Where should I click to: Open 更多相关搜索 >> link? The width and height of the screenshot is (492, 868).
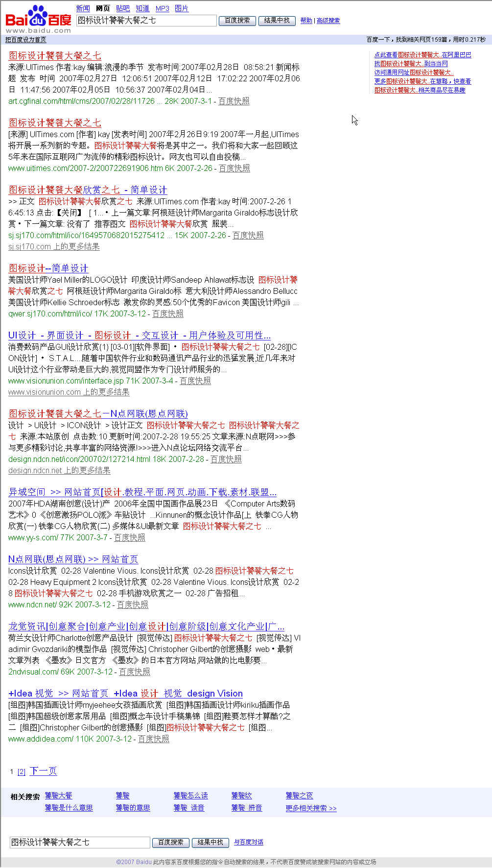[x=311, y=808]
